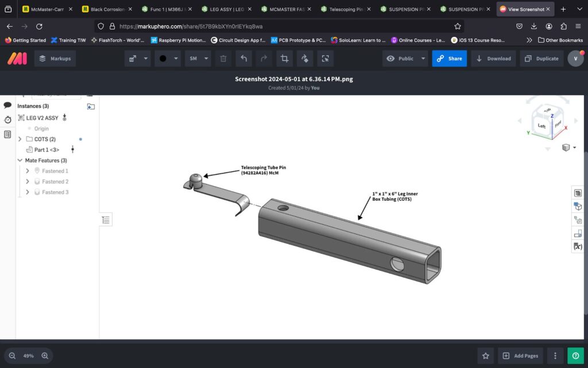Click the Download button
This screenshot has width=588, height=368.
pos(493,59)
